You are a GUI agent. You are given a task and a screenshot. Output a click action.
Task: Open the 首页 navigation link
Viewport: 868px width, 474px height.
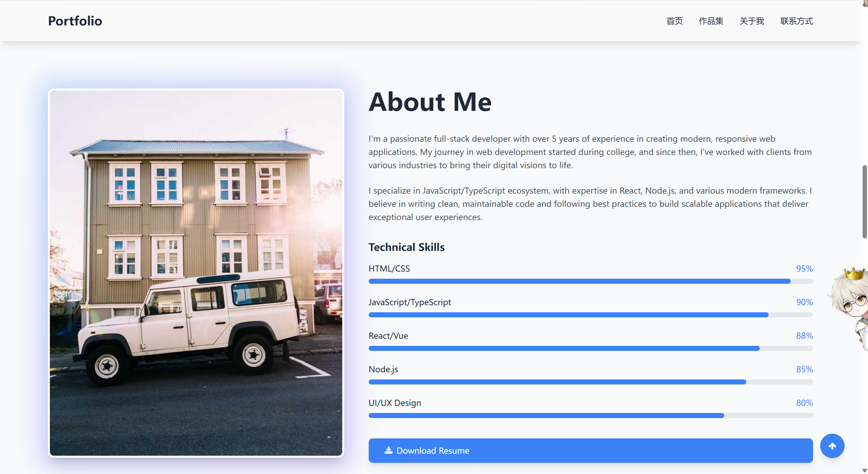coord(674,21)
